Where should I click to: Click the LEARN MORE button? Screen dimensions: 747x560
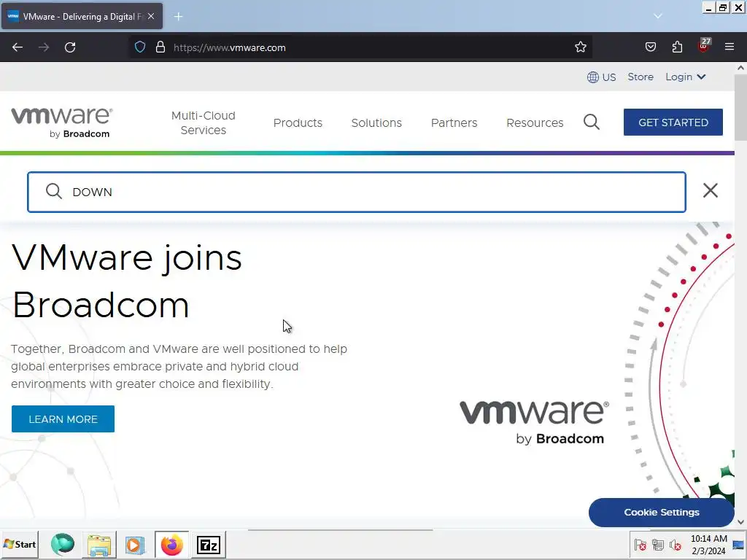coord(63,419)
